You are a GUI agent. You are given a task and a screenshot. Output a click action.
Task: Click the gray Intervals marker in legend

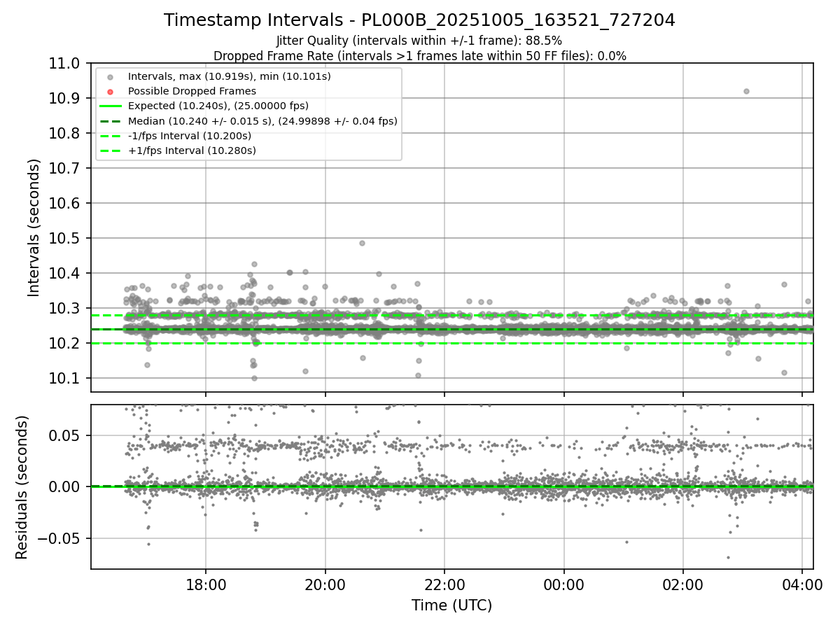[x=110, y=76]
